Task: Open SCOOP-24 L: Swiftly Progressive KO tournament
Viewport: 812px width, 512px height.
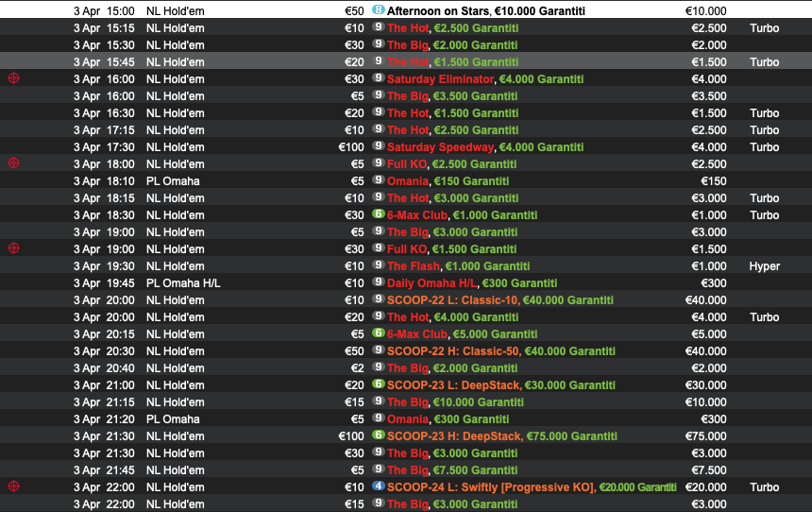Action: [532, 487]
